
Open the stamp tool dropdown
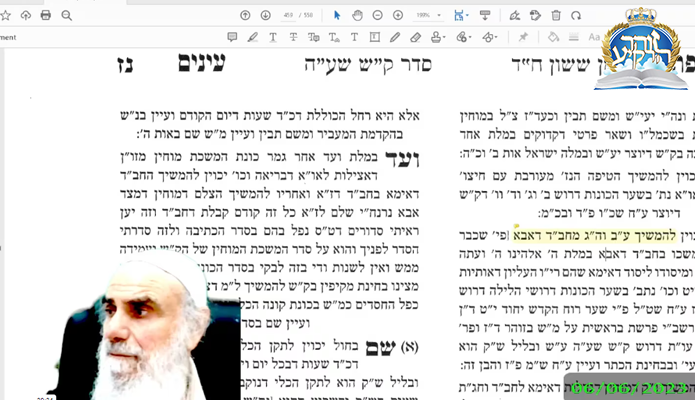click(441, 37)
